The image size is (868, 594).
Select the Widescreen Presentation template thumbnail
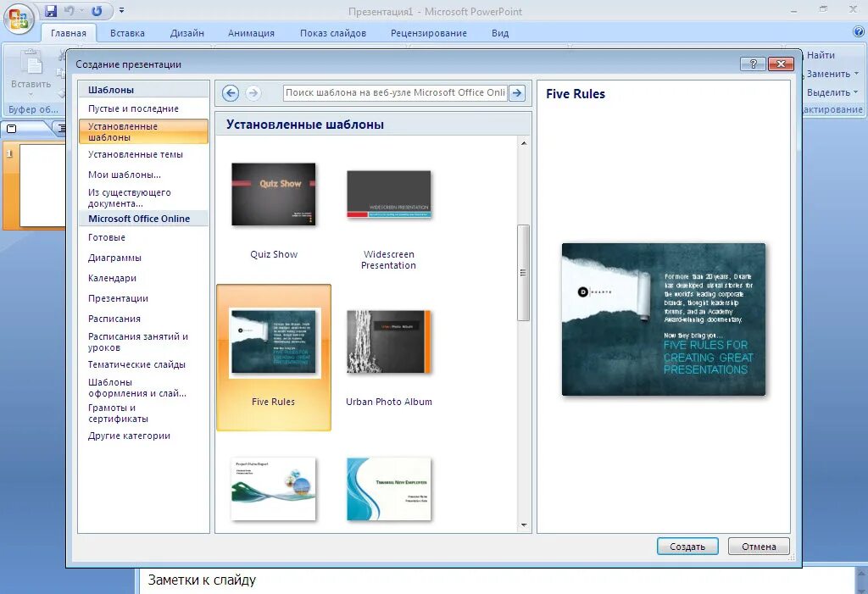(x=388, y=194)
